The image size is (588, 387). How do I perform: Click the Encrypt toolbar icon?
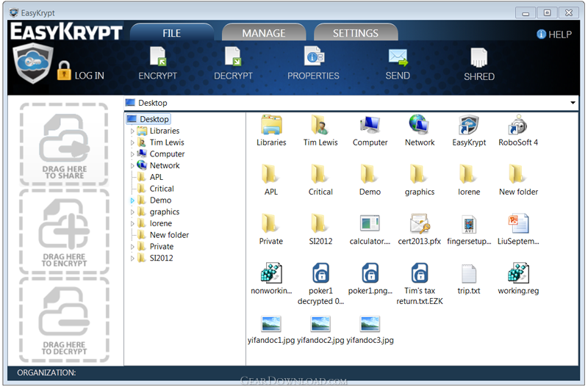(158, 57)
